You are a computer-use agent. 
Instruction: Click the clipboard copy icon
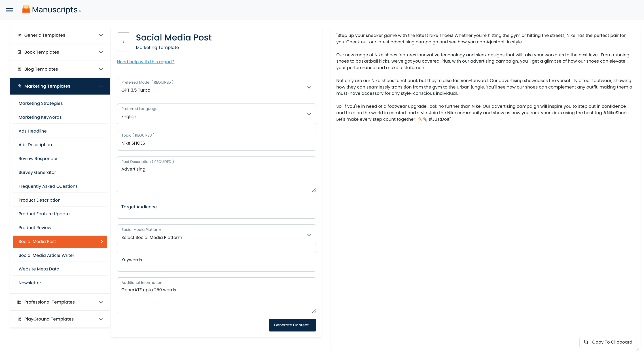586,342
